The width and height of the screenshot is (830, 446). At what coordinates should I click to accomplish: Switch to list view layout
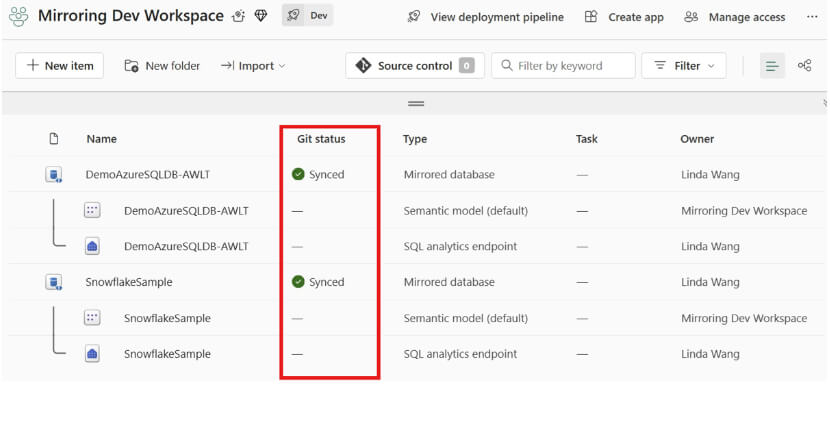point(772,66)
